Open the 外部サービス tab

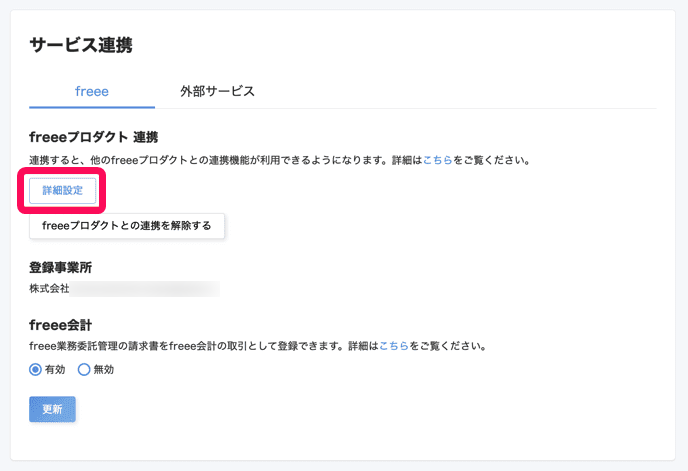(217, 91)
